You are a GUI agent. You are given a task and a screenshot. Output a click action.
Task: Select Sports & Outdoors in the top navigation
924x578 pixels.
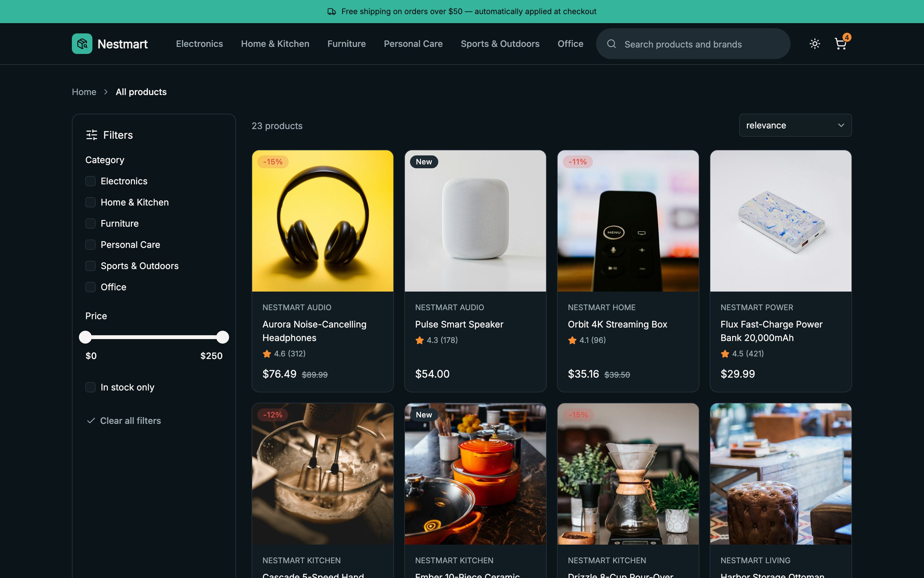[500, 44]
